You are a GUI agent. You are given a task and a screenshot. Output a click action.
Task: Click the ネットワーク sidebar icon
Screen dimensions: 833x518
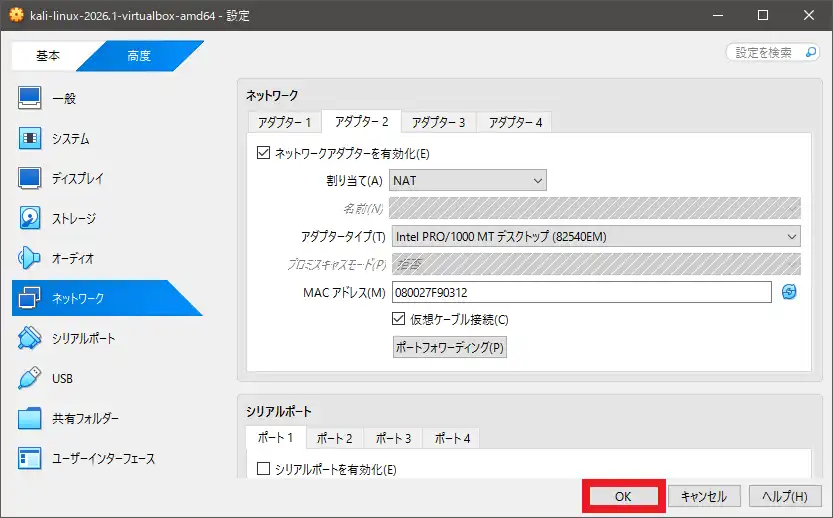point(29,298)
